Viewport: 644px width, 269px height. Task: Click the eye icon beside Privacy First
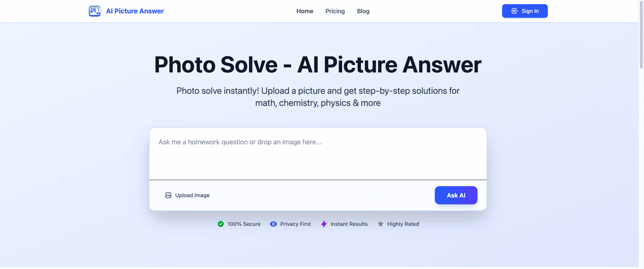pos(273,224)
